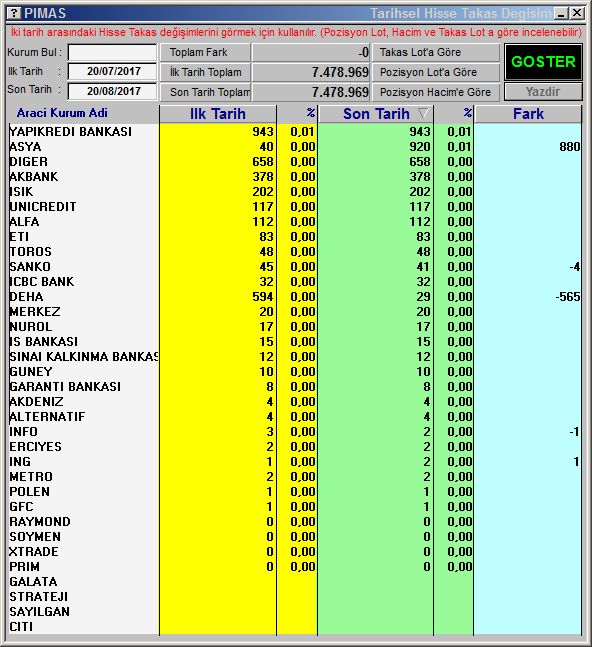Select the MERKEZ row
592x647 pixels.
[295, 312]
